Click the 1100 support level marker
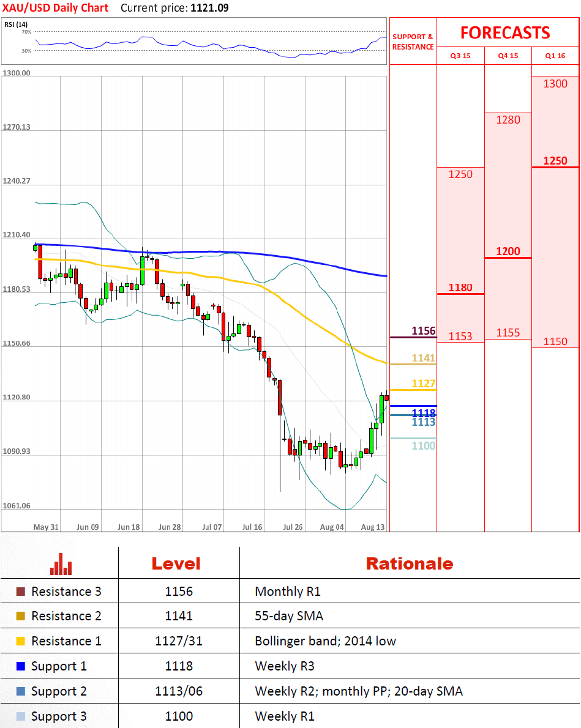 (424, 446)
